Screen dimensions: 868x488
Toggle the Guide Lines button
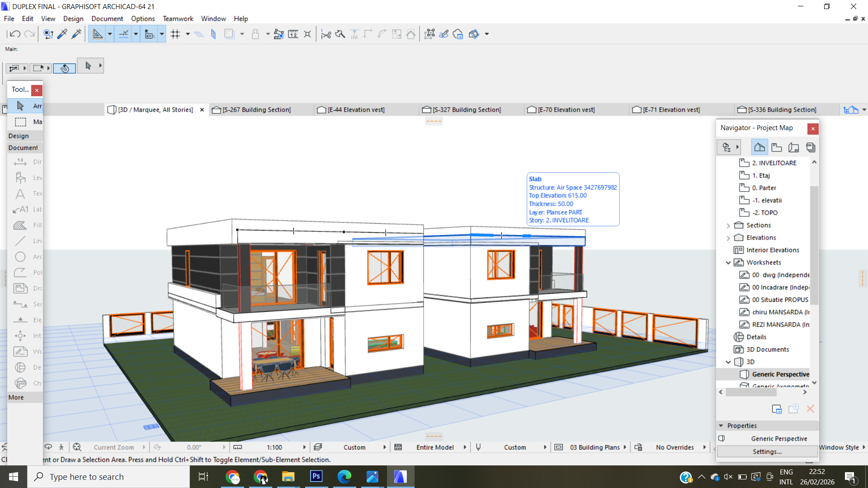97,34
